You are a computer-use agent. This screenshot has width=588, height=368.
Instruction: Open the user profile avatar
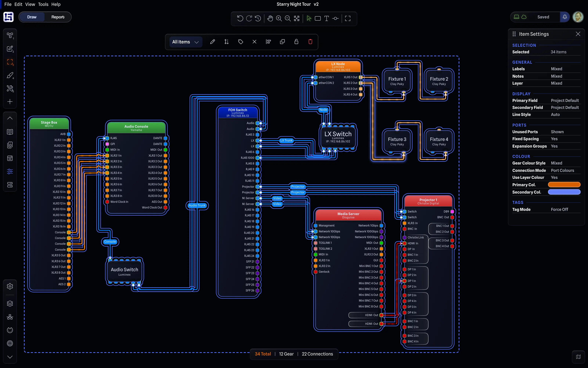click(578, 17)
